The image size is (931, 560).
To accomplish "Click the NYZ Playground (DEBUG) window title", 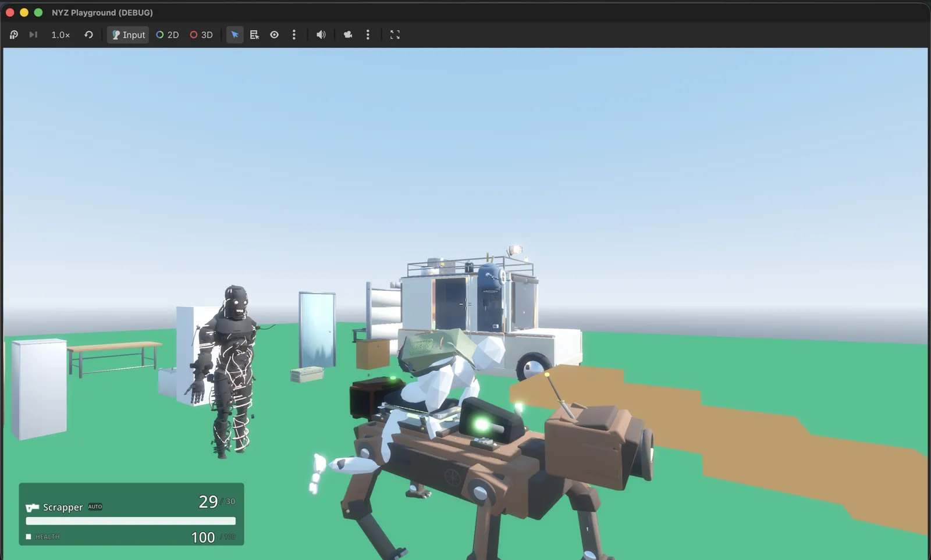I will (x=102, y=12).
